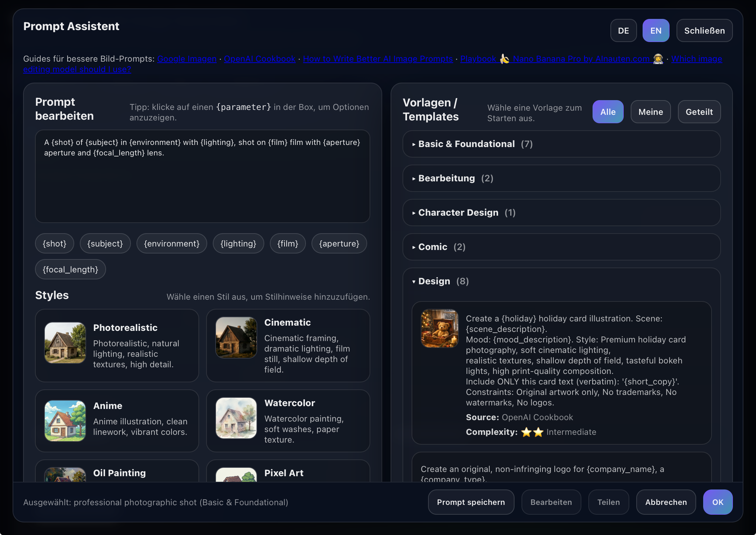Image resolution: width=756 pixels, height=535 pixels.
Task: Select the {environment} parameter chip
Action: (172, 243)
